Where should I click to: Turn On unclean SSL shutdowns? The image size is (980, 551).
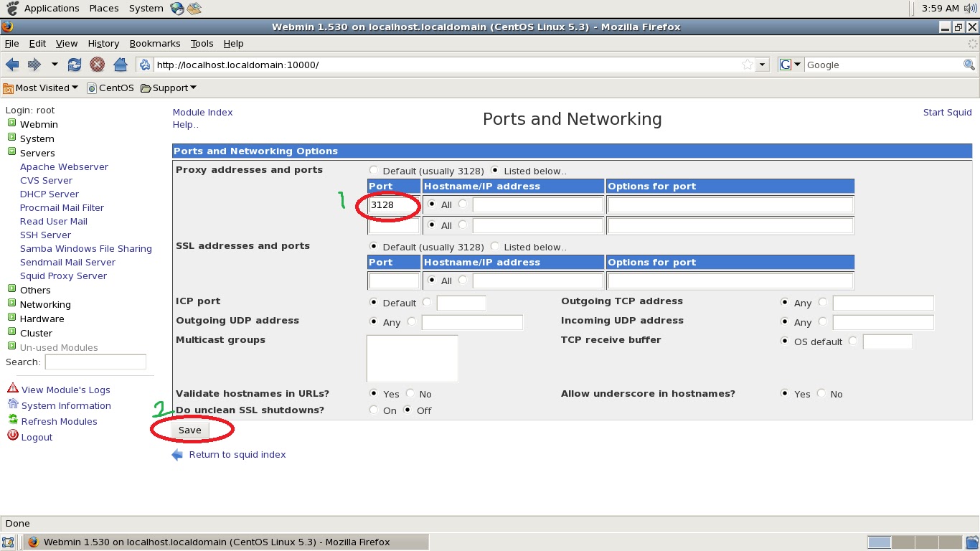point(373,410)
